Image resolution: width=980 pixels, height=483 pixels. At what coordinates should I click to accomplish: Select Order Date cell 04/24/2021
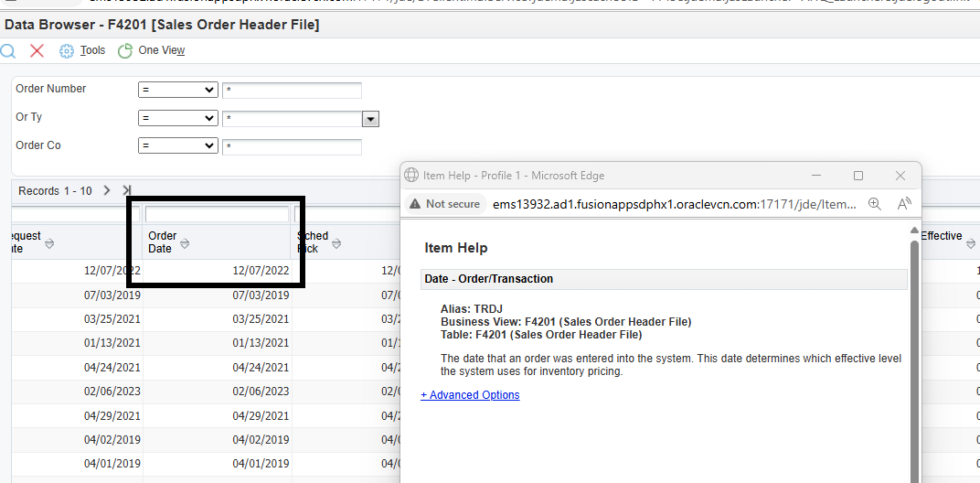217,368
